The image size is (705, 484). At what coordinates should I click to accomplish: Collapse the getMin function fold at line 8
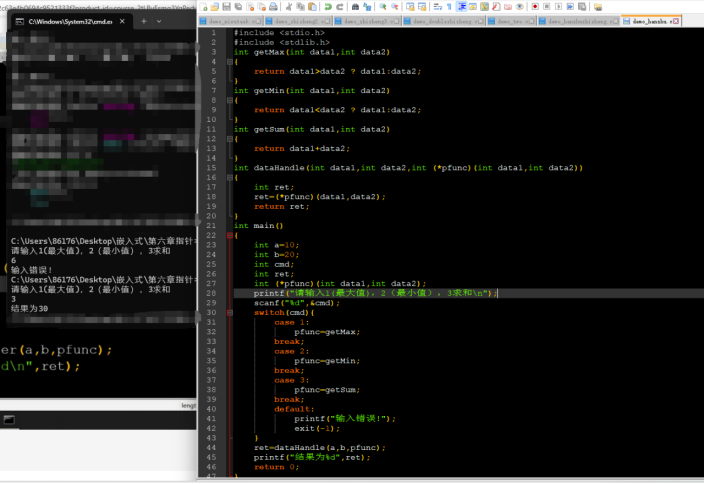tap(230, 100)
